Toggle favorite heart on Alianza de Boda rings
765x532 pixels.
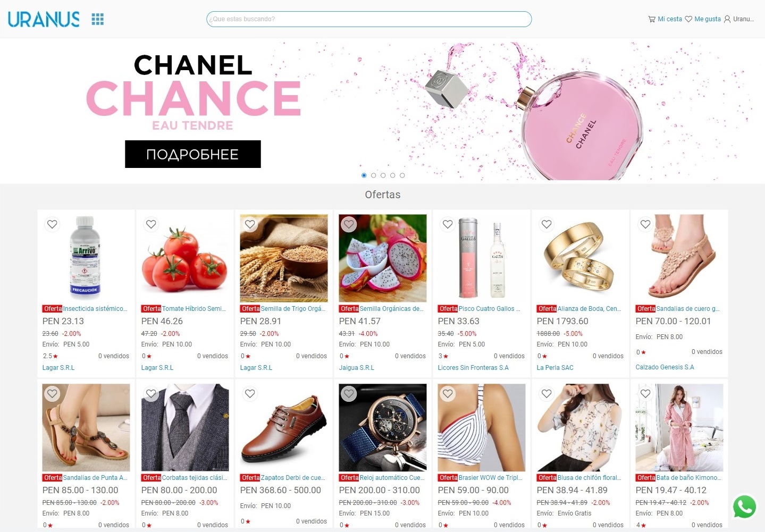(x=547, y=224)
